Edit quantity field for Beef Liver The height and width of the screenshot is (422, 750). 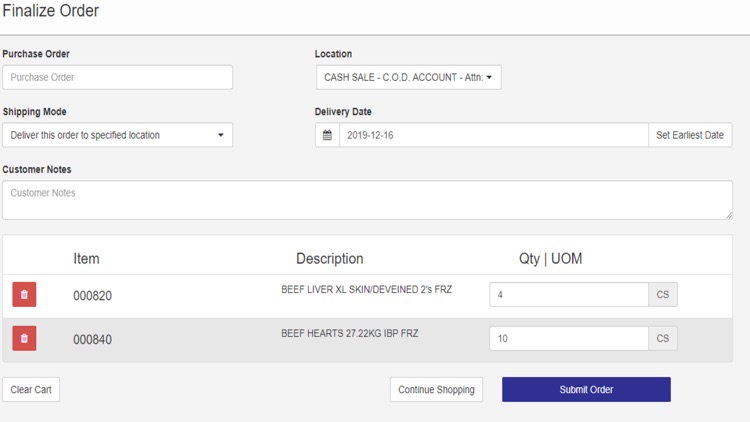(568, 294)
